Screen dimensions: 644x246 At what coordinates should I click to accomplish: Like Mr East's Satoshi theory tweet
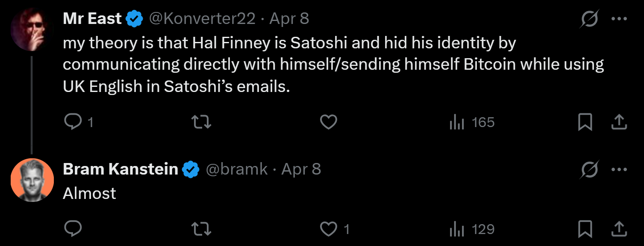click(329, 123)
